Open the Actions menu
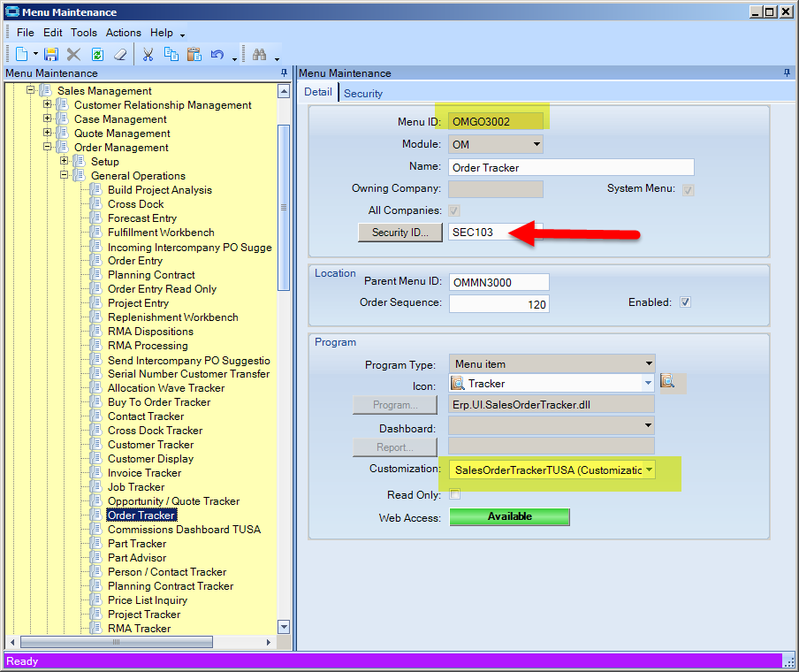This screenshot has width=799, height=672. click(x=123, y=33)
